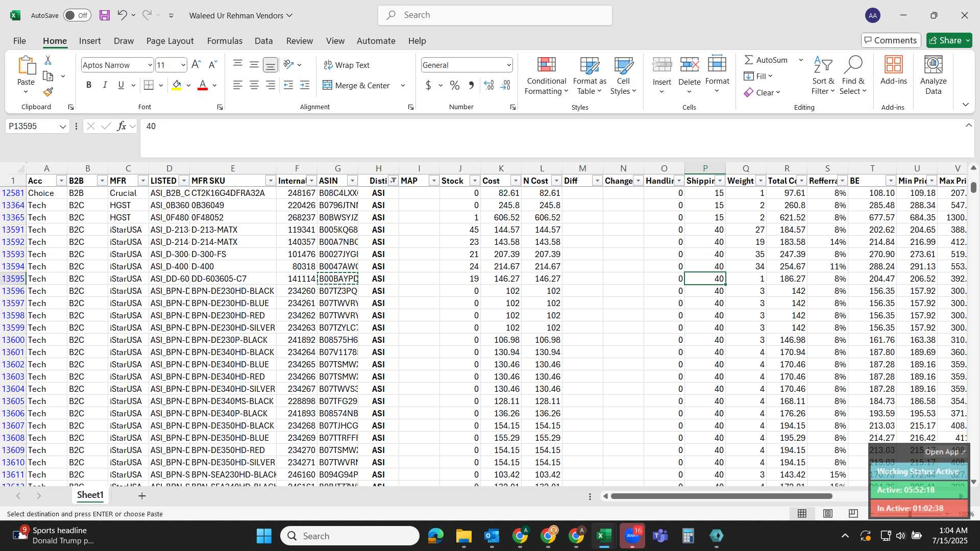Open General number format dropdown
This screenshot has height=551, width=980.
point(509,65)
